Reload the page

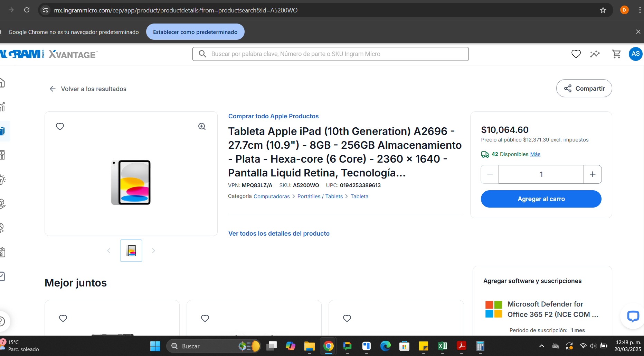point(27,10)
